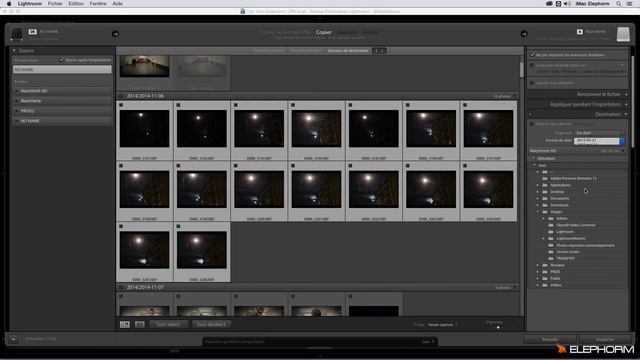
Task: Click Tout sélect. button
Action: (x=168, y=324)
